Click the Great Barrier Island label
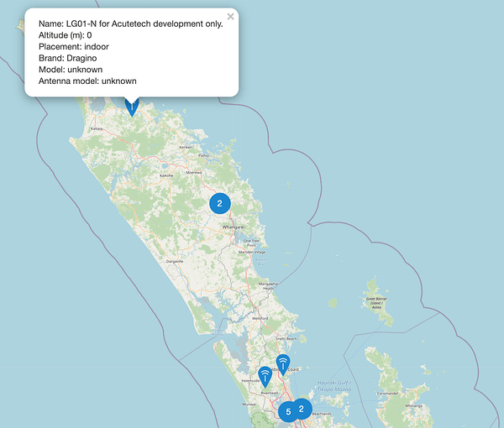The height and width of the screenshot is (428, 504). coord(376,303)
